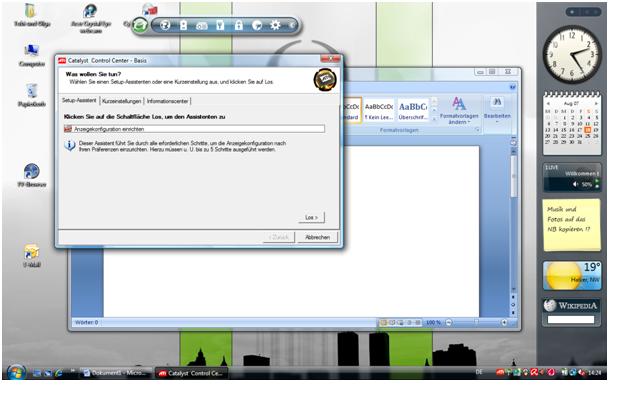Open the Formatvorlagen dialog launcher in Word
Viewport: 640px width, 400px height.
click(x=477, y=130)
